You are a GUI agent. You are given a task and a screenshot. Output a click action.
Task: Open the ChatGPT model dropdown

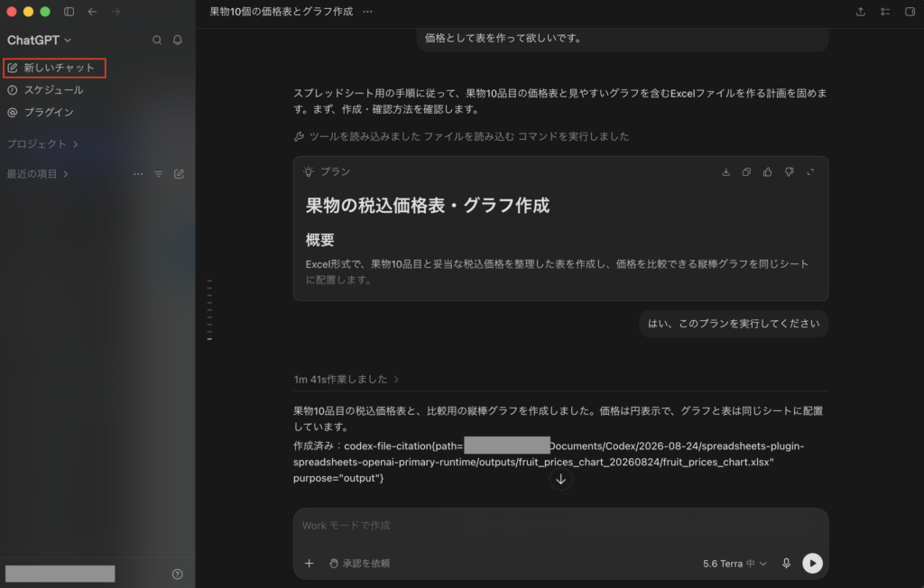point(39,40)
